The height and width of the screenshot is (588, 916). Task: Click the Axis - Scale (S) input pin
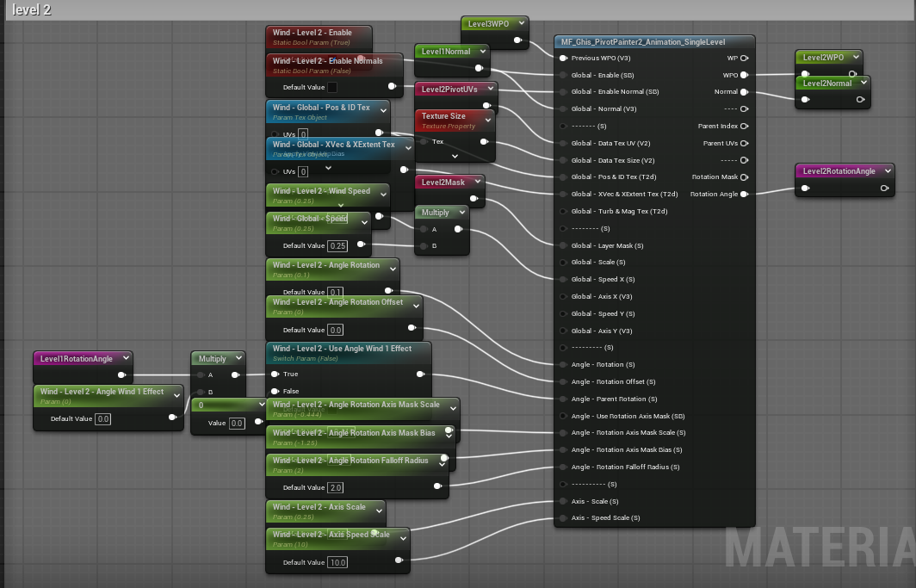tap(563, 501)
